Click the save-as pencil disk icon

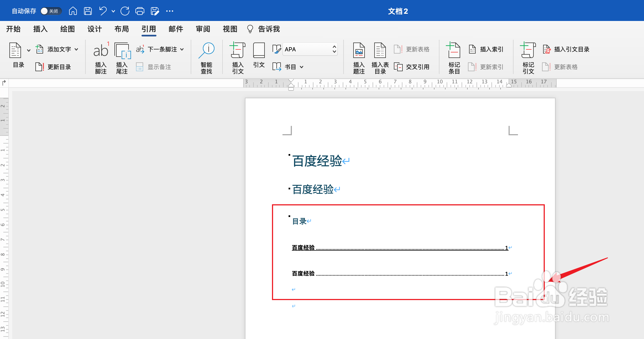[x=155, y=11]
